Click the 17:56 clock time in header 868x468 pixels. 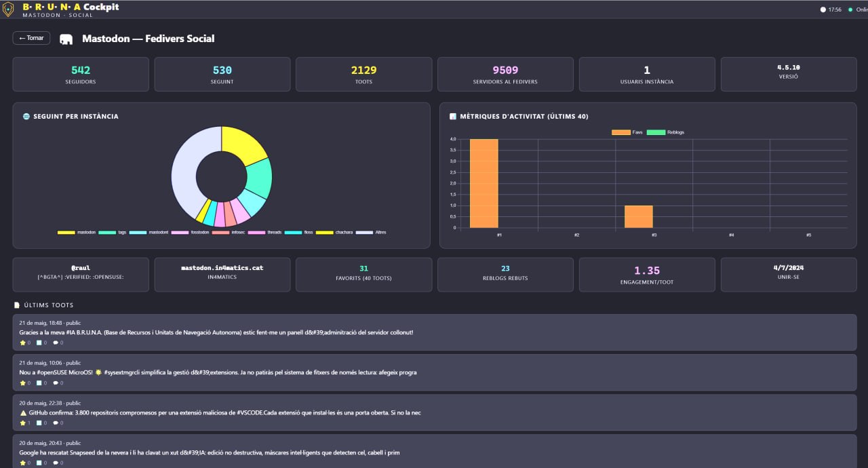tap(835, 9)
